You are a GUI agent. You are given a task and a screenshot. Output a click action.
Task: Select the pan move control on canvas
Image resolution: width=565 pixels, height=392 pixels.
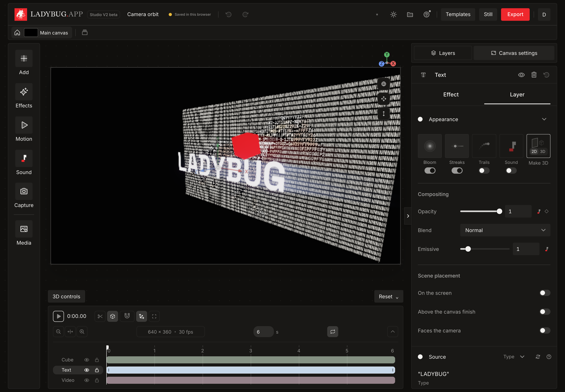(x=384, y=99)
